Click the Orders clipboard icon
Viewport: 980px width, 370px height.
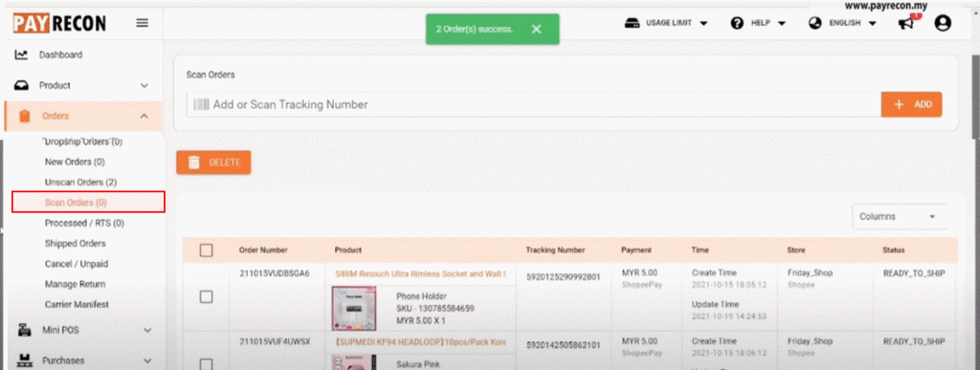(x=24, y=116)
